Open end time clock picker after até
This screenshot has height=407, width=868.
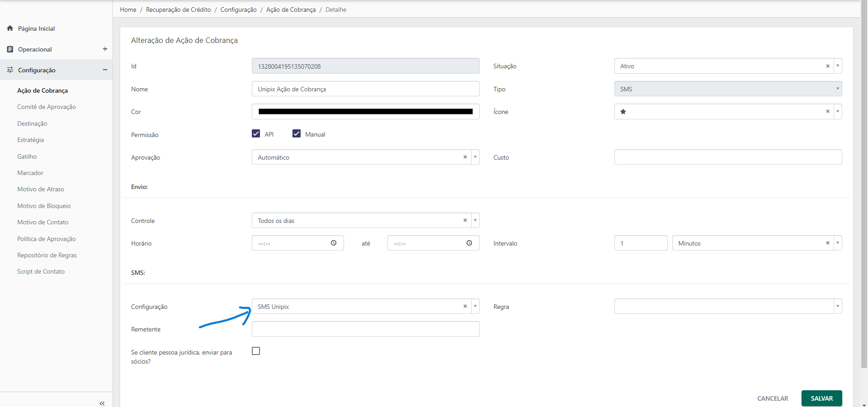coord(469,243)
